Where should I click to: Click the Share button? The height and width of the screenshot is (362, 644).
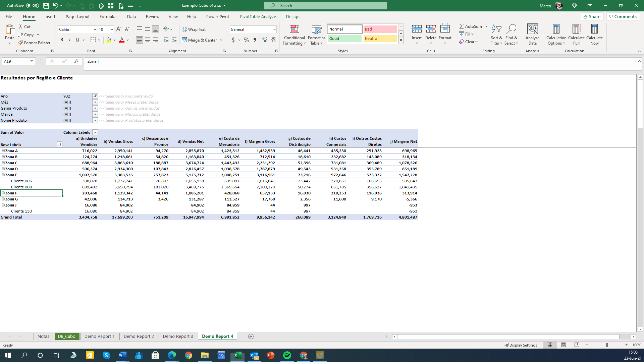point(592,16)
